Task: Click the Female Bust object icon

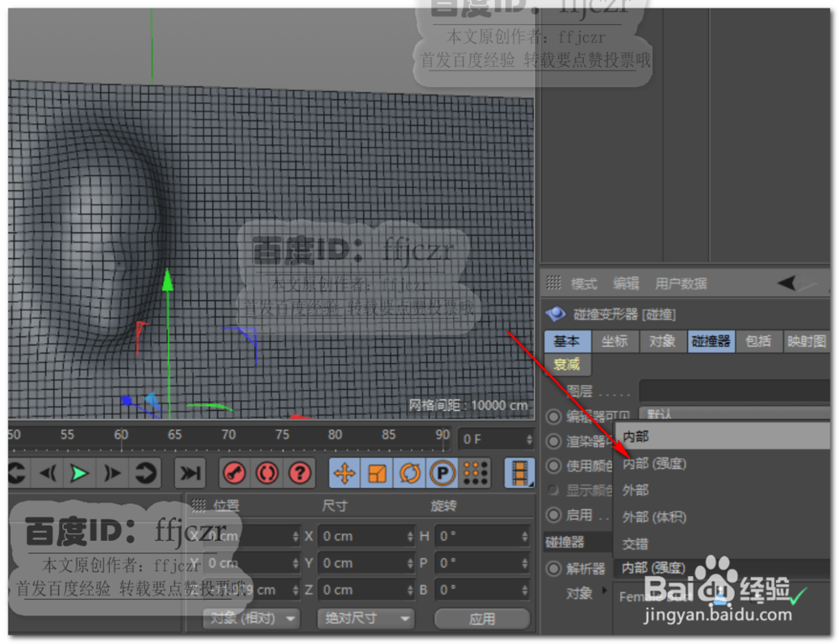Action: pos(721,596)
